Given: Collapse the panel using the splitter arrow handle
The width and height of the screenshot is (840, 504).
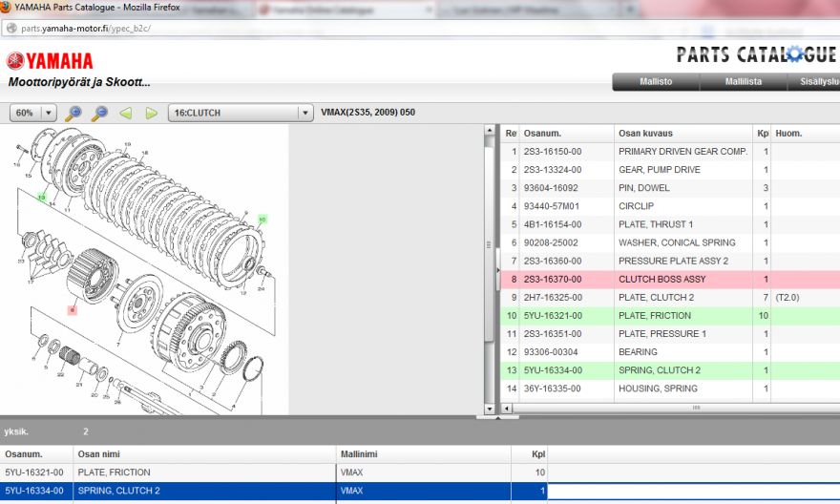Looking at the screenshot, I should (495, 271).
